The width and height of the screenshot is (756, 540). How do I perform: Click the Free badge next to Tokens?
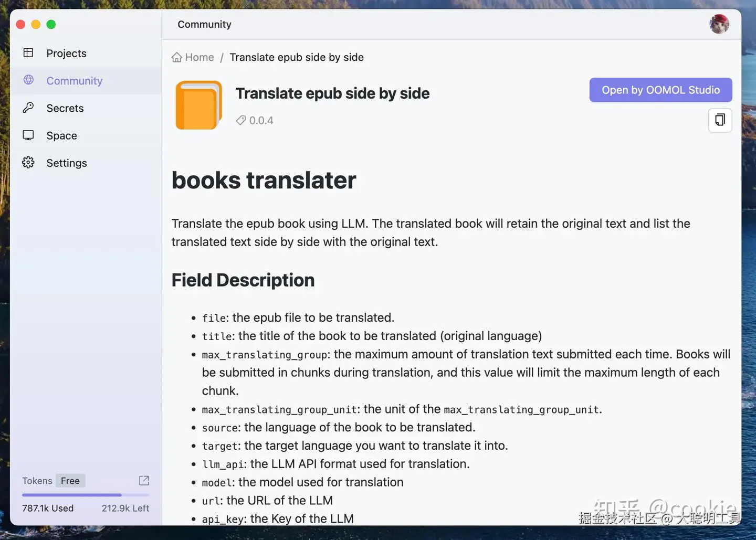(70, 480)
